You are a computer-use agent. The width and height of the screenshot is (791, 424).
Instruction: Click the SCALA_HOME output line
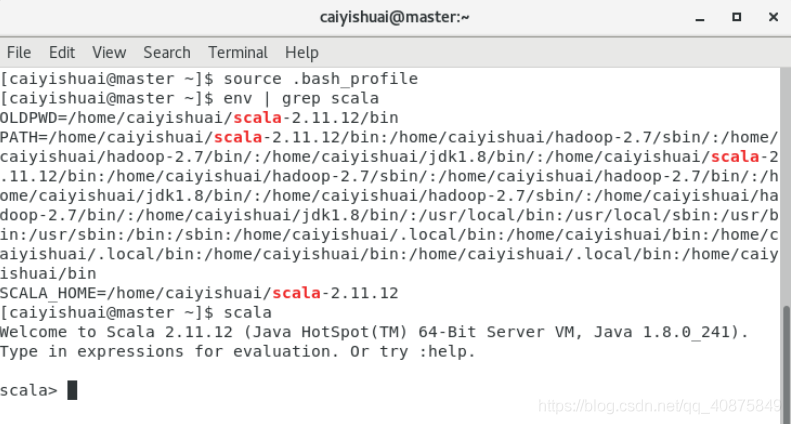coord(200,293)
